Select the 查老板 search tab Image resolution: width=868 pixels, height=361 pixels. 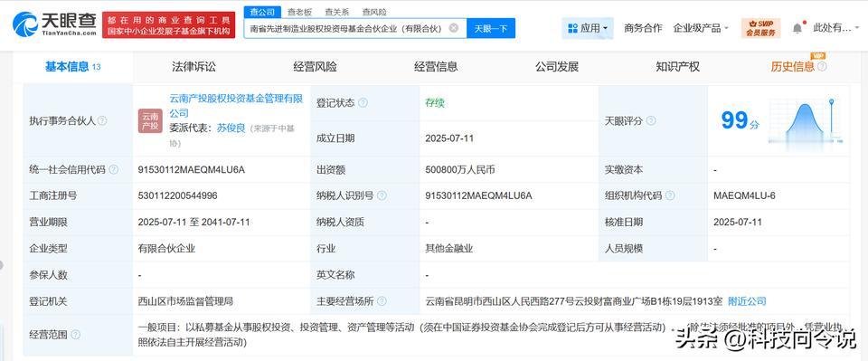click(299, 12)
